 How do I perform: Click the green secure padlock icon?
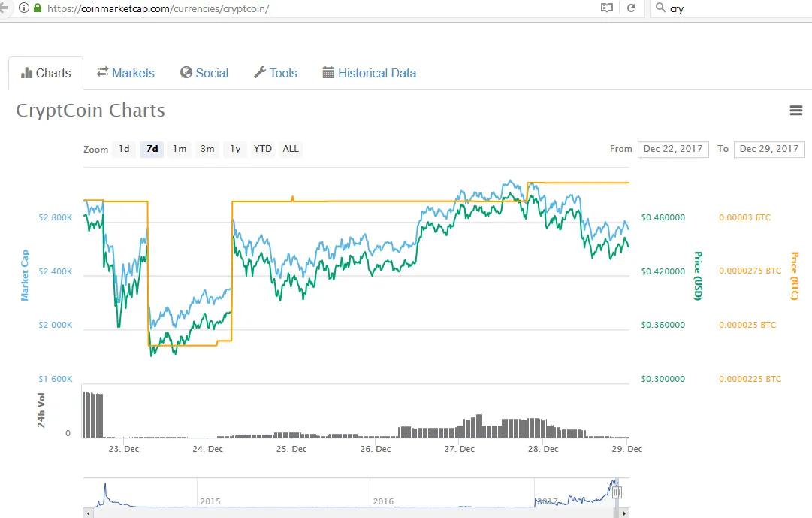(x=38, y=8)
